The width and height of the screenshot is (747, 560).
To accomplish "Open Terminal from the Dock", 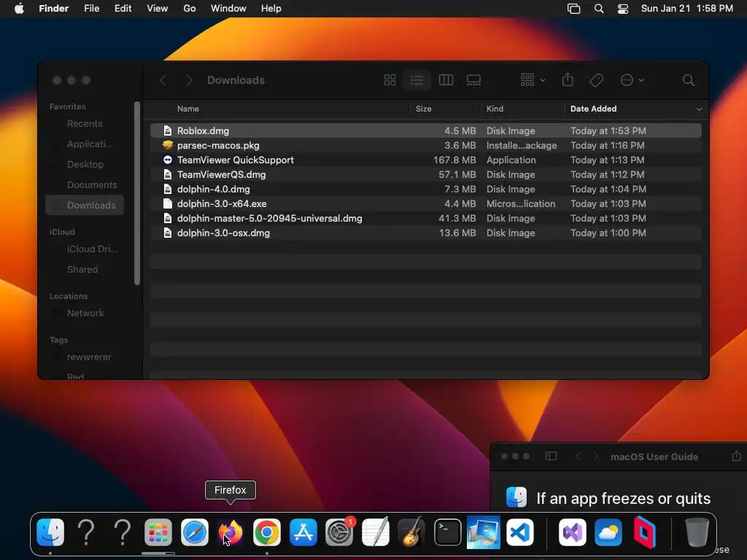I will pos(447,532).
